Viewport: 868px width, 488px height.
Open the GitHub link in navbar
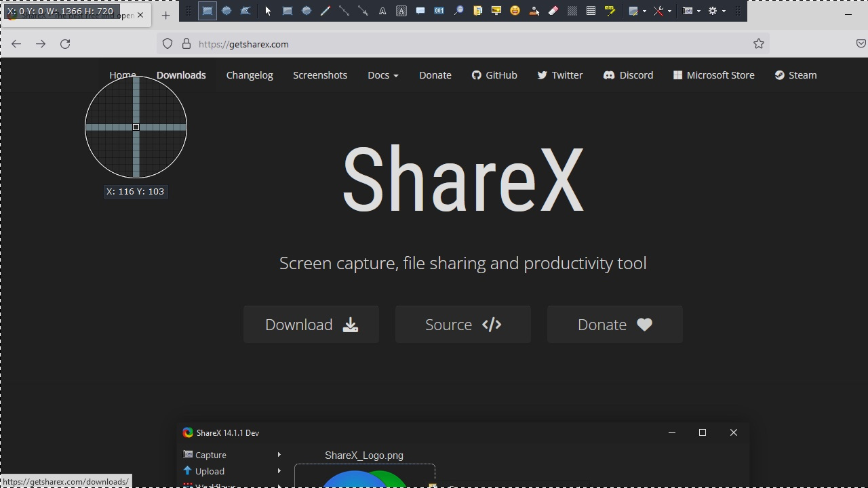click(494, 75)
